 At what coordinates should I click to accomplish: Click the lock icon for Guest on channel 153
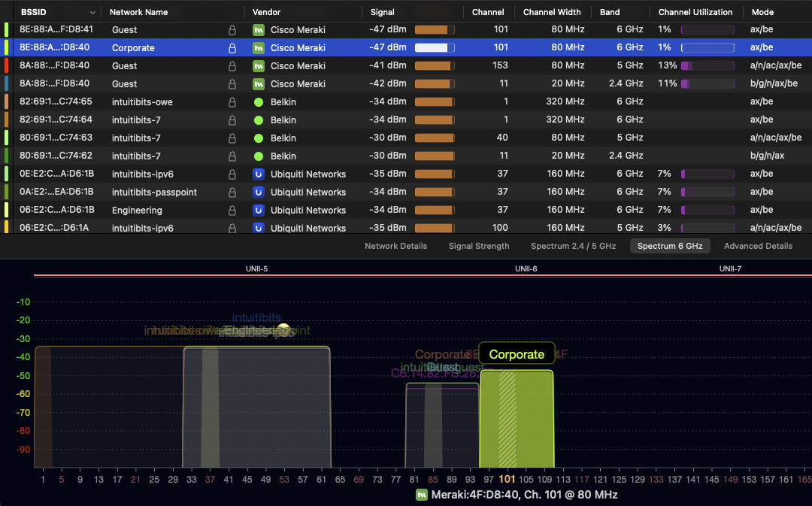[232, 65]
